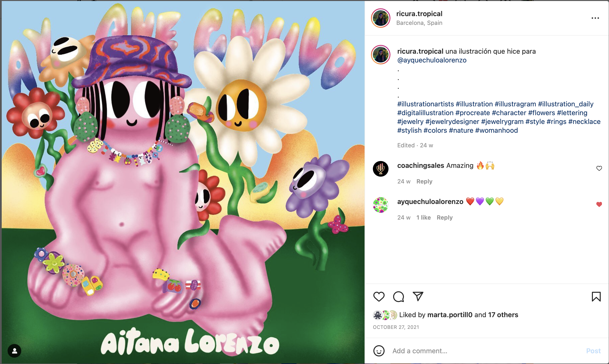Open the coachingsales profile picture

tap(380, 169)
